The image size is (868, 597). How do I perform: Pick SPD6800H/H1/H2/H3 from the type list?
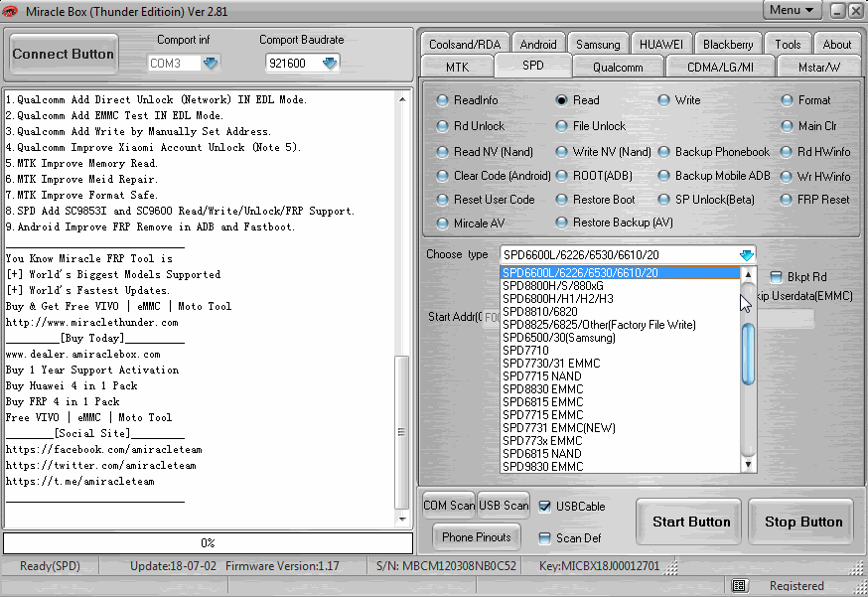click(620, 299)
